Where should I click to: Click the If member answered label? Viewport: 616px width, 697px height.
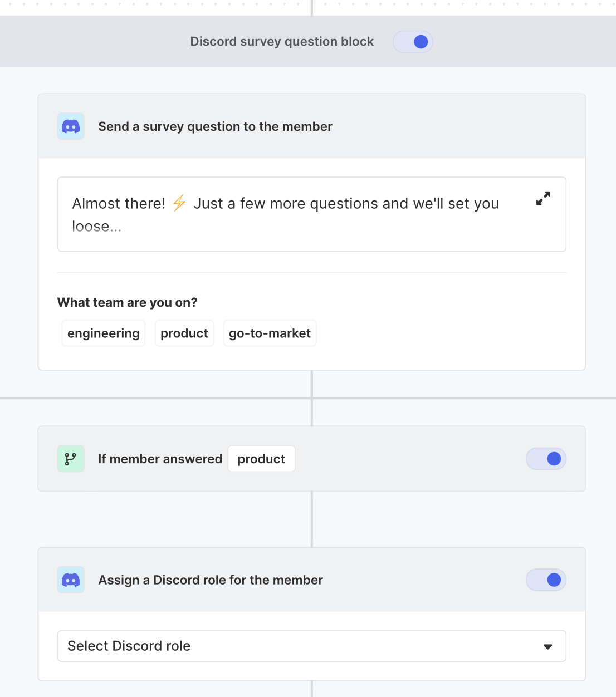click(x=160, y=459)
